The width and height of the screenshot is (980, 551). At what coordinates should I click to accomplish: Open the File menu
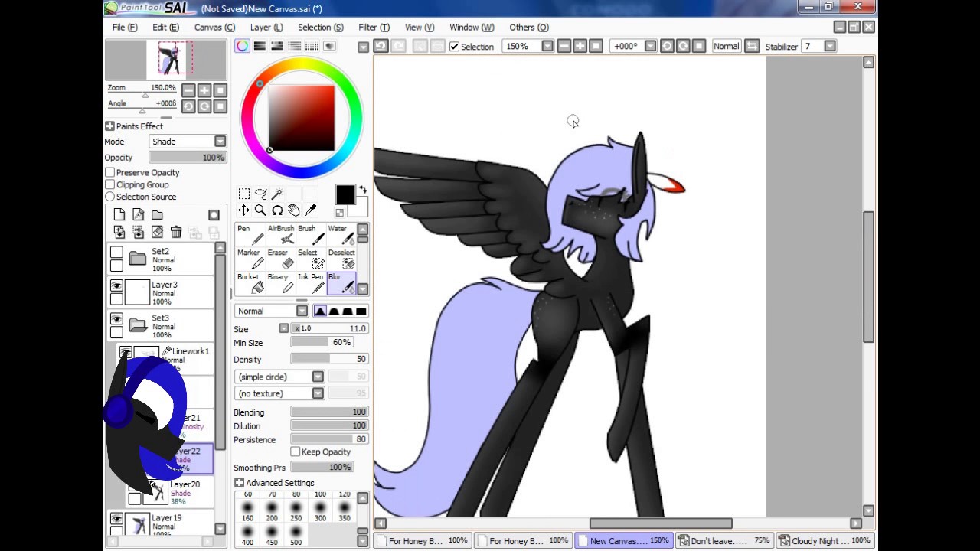tap(125, 28)
